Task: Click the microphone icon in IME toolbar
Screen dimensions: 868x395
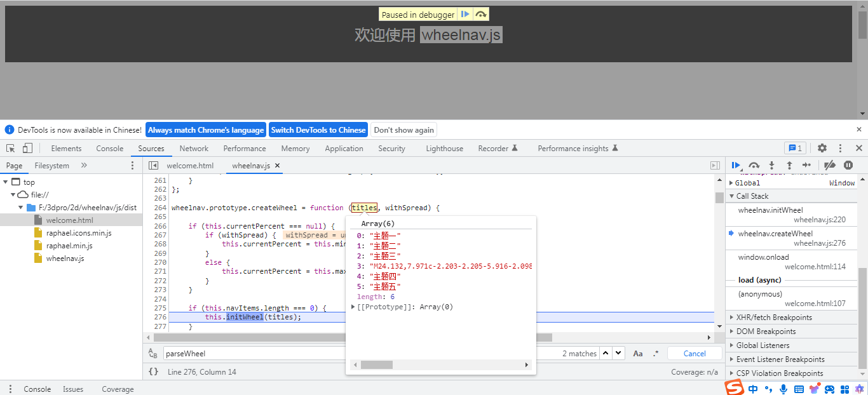Action: pos(783,389)
